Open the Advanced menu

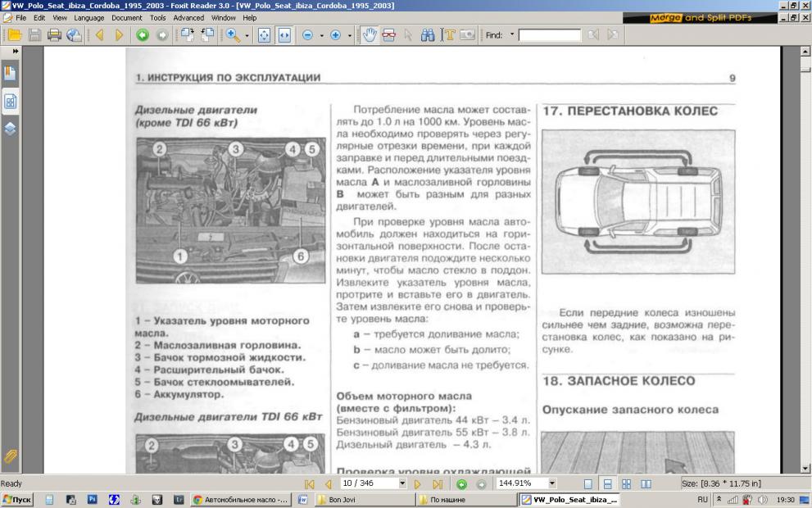tap(188, 17)
